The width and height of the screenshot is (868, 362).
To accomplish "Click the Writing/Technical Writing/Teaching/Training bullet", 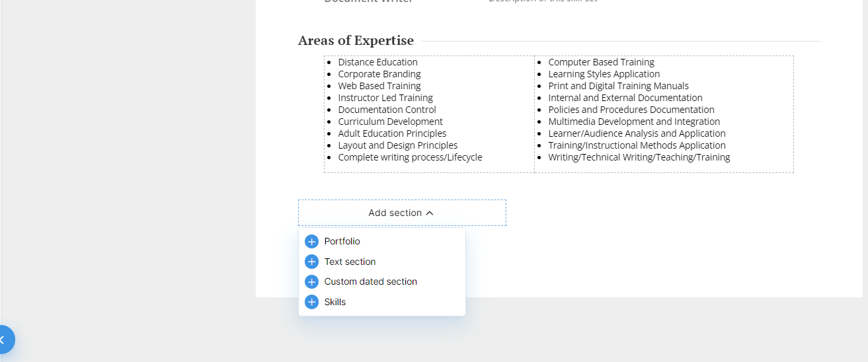I will [639, 157].
